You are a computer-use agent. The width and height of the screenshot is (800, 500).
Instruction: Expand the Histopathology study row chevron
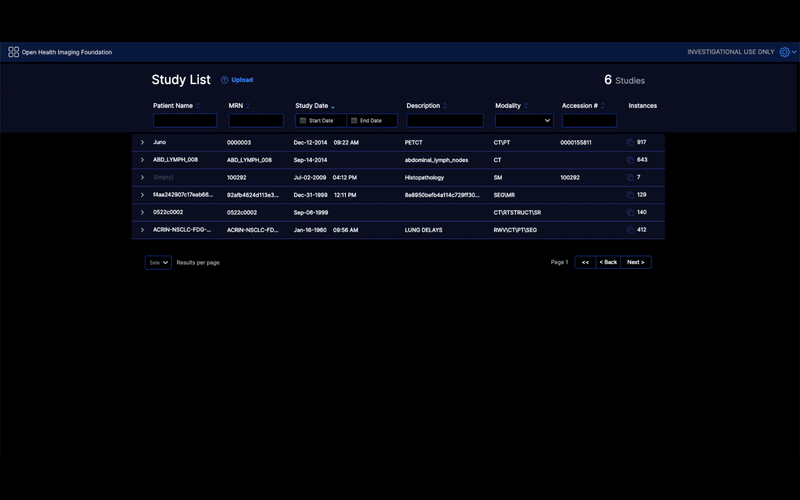coord(142,178)
